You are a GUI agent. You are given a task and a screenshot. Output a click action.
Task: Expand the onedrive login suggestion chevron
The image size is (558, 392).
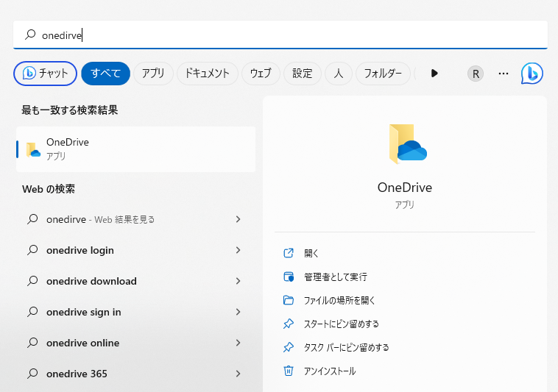238,250
